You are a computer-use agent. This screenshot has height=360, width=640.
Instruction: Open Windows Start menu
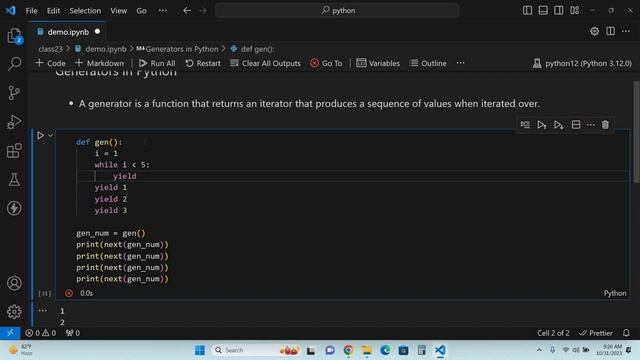[x=200, y=350]
